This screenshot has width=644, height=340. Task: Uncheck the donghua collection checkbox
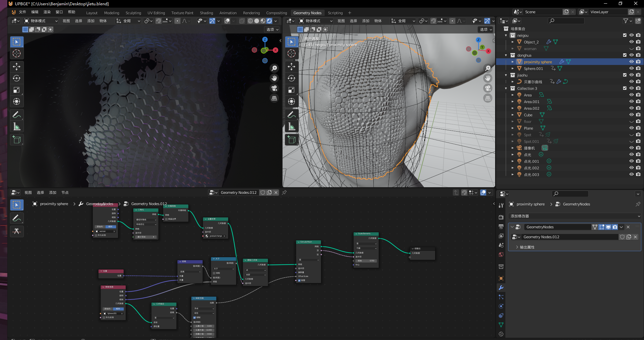pyautogui.click(x=625, y=55)
